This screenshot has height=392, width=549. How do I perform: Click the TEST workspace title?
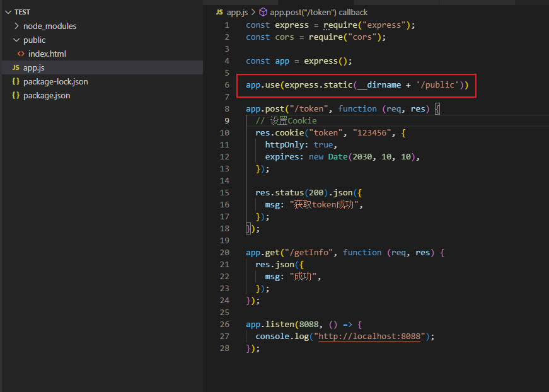[22, 12]
